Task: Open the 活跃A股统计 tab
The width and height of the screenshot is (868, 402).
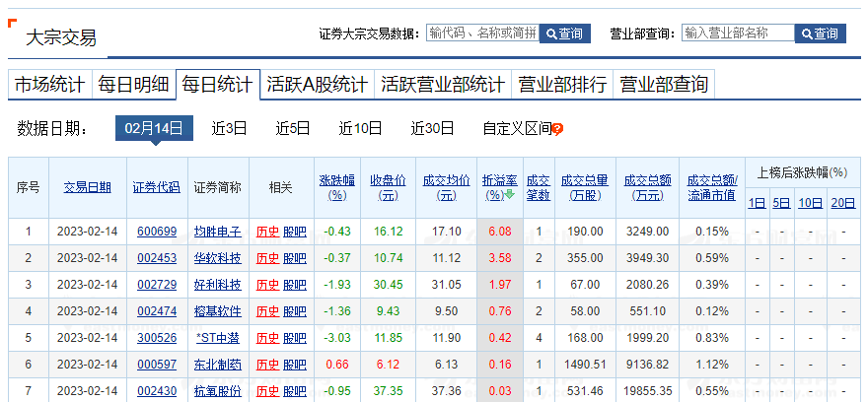Action: coord(317,85)
